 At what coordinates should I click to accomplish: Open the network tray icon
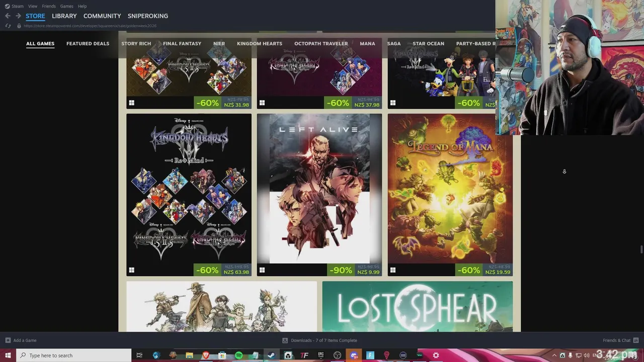coord(578,355)
